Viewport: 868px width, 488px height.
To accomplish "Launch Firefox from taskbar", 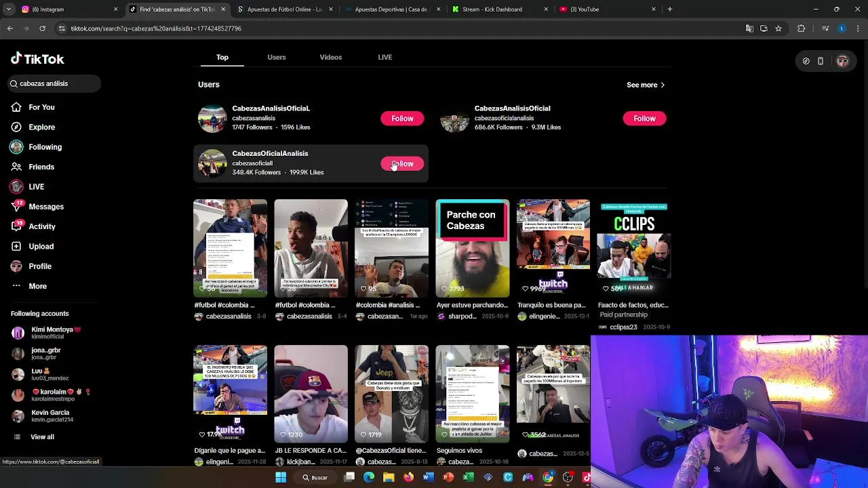I will pyautogui.click(x=408, y=478).
